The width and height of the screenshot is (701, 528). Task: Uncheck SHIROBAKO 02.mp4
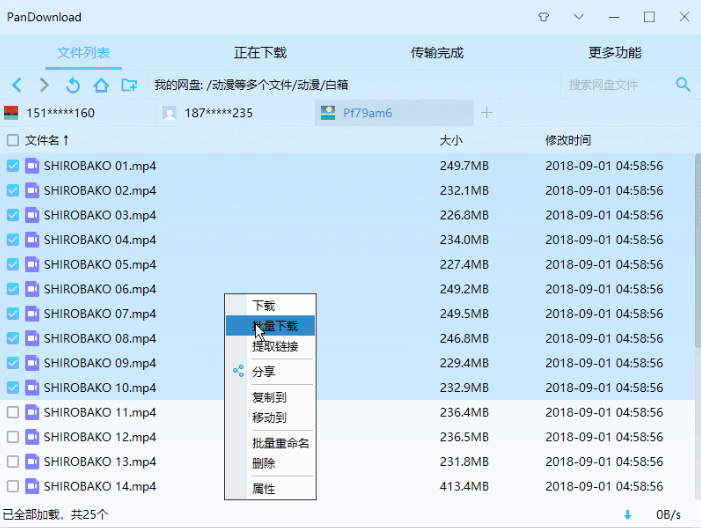[x=13, y=190]
